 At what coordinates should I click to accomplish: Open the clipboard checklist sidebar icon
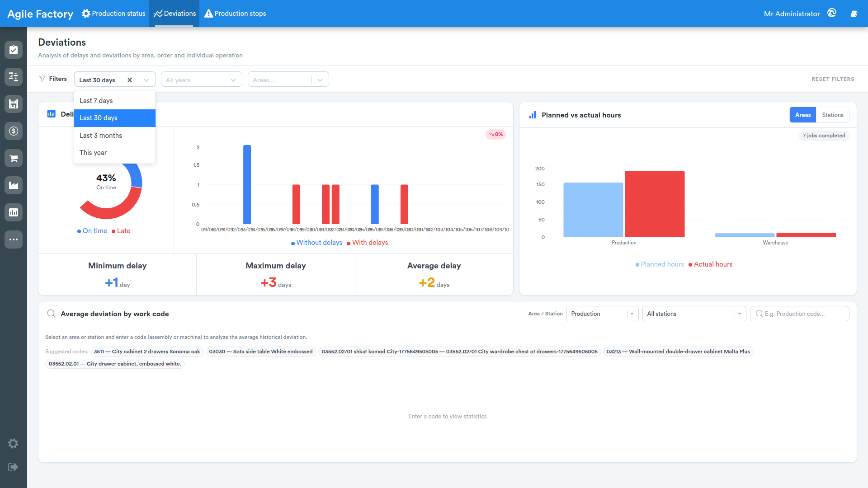click(x=14, y=50)
